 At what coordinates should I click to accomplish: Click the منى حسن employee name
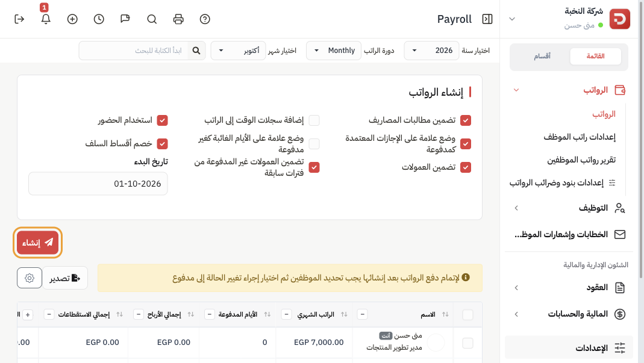coord(408,335)
